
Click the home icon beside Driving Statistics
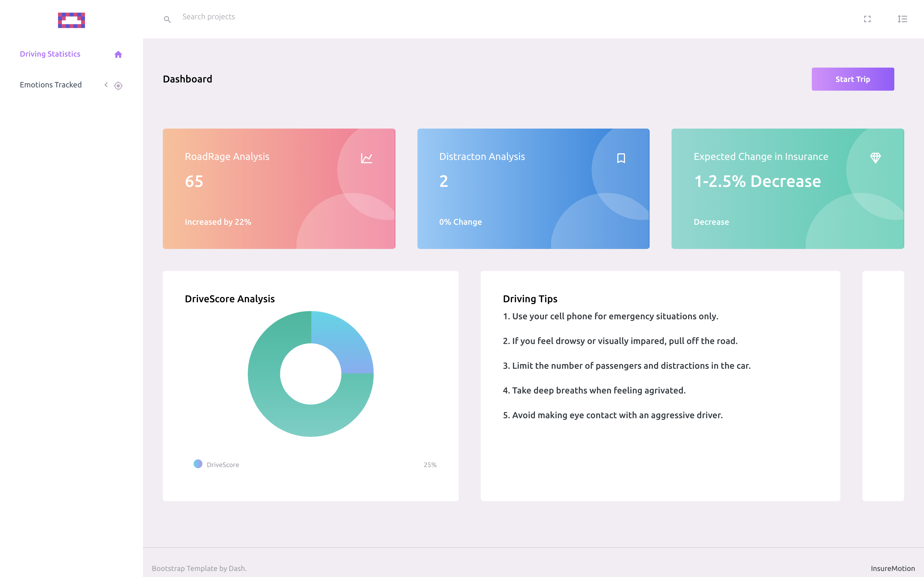coord(118,55)
